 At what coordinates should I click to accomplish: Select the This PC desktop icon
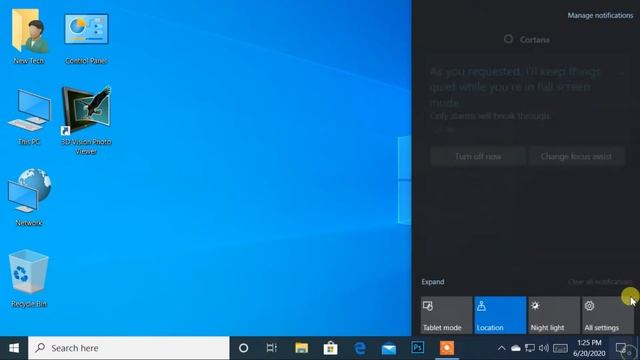click(x=29, y=110)
